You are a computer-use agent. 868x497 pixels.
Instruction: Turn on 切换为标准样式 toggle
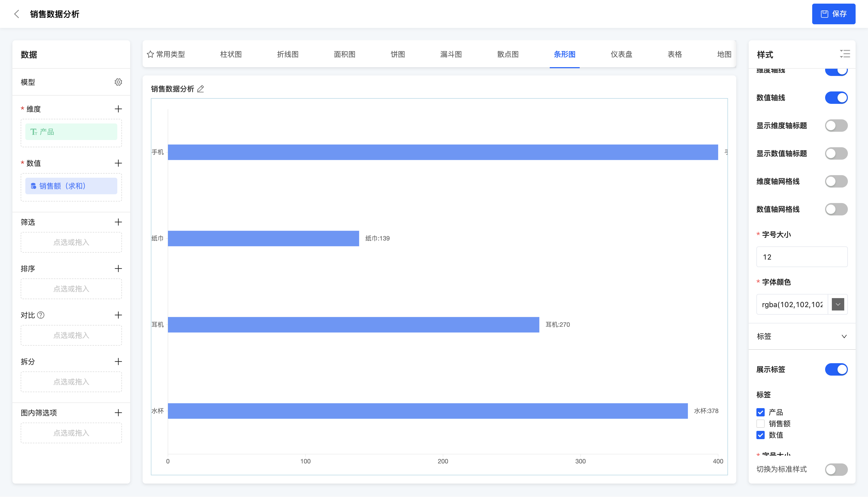pyautogui.click(x=836, y=469)
